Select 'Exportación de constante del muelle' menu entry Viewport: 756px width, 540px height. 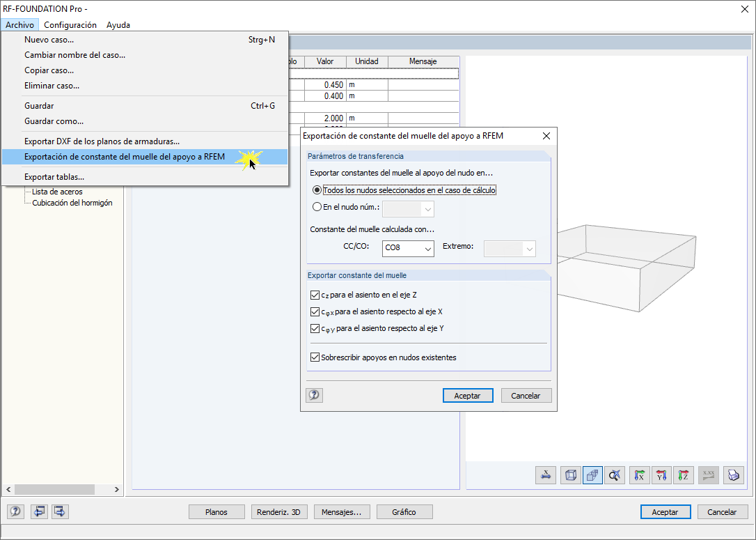(x=145, y=157)
